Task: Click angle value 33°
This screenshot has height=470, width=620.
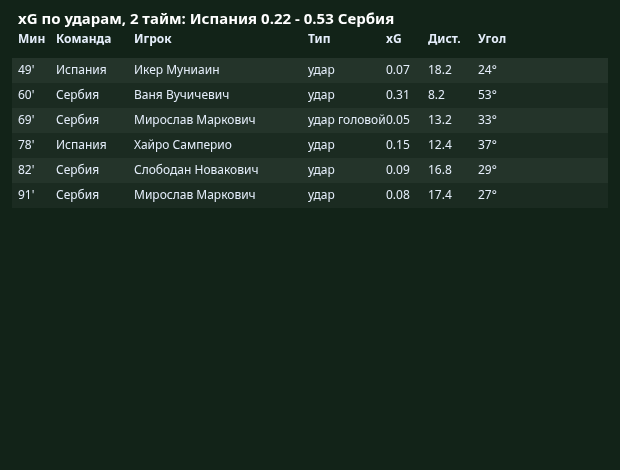Action: tap(487, 120)
